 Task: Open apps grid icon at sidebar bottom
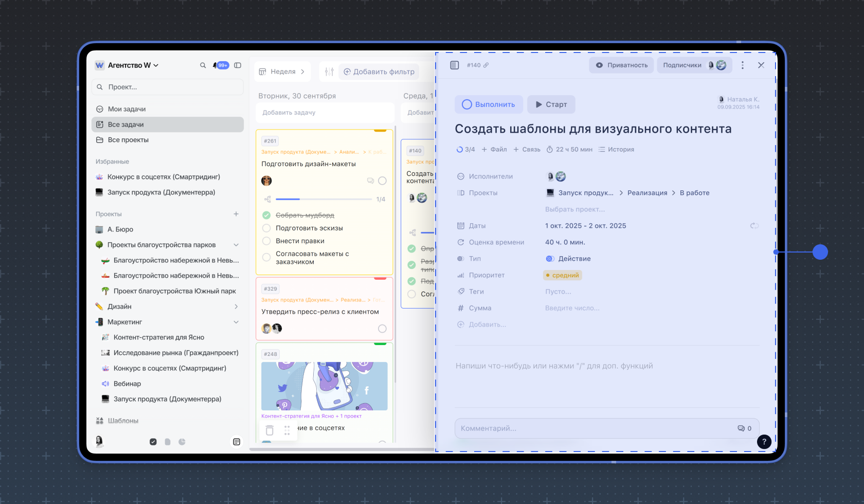[x=237, y=442]
